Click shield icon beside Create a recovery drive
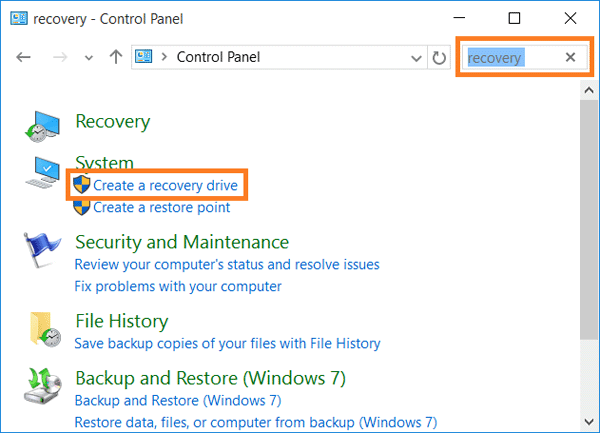This screenshot has height=433, width=600. [82, 185]
